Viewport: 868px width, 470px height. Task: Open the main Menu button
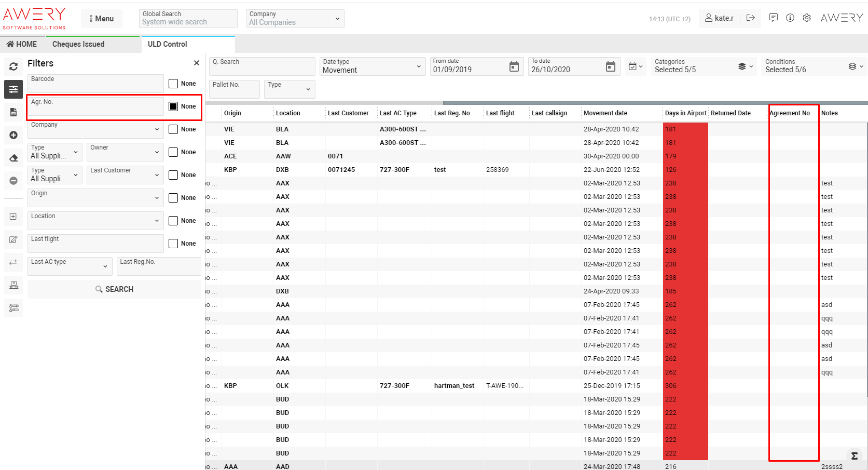[x=102, y=19]
